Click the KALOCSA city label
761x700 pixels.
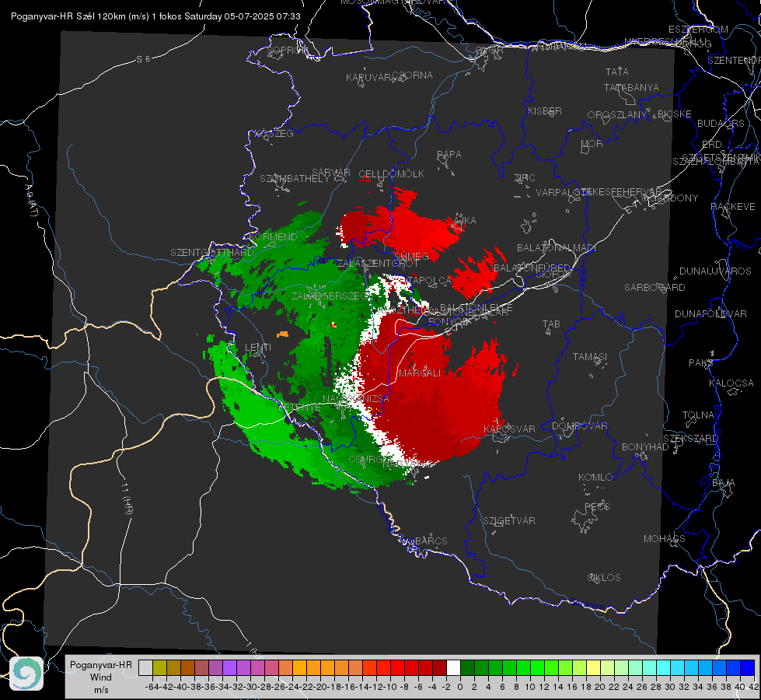coord(731,383)
